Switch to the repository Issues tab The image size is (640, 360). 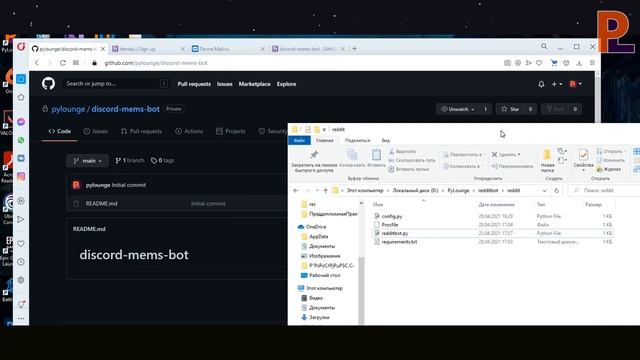(96, 131)
